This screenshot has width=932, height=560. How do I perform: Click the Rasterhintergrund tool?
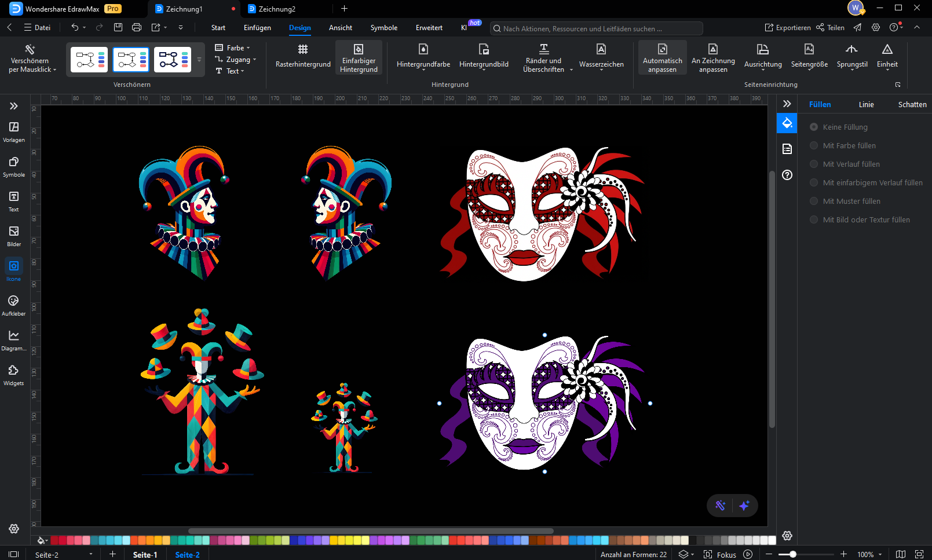click(x=302, y=56)
